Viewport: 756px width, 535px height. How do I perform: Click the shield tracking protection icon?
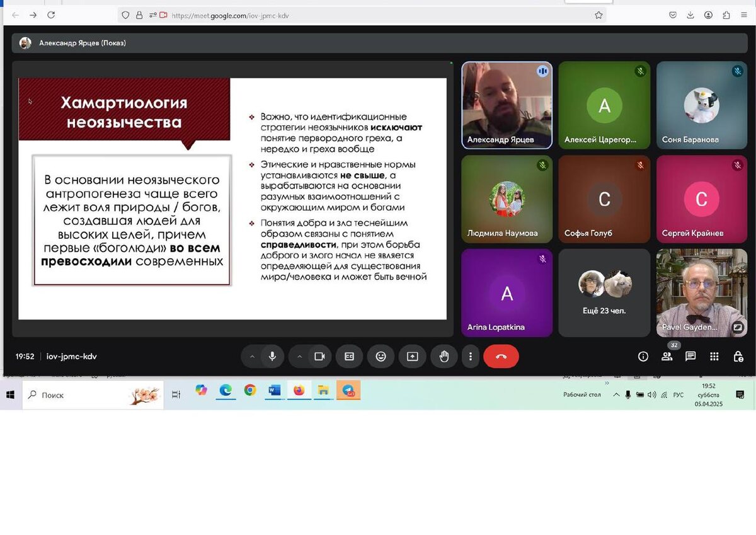point(126,15)
